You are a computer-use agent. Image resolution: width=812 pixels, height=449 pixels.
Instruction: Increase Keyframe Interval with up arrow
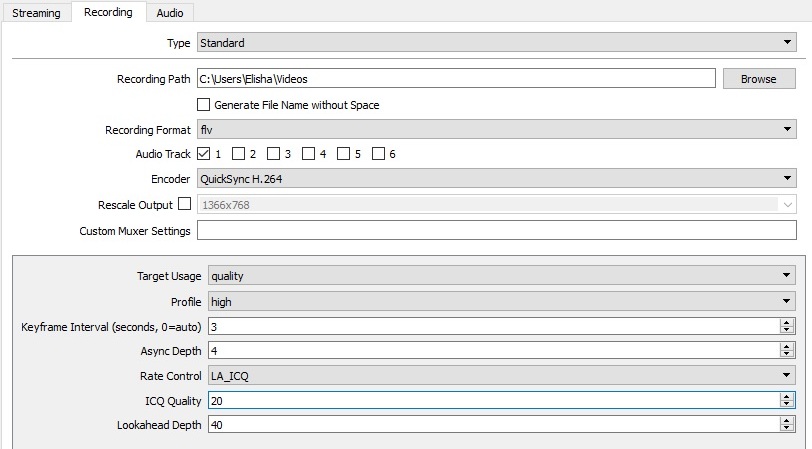point(787,322)
